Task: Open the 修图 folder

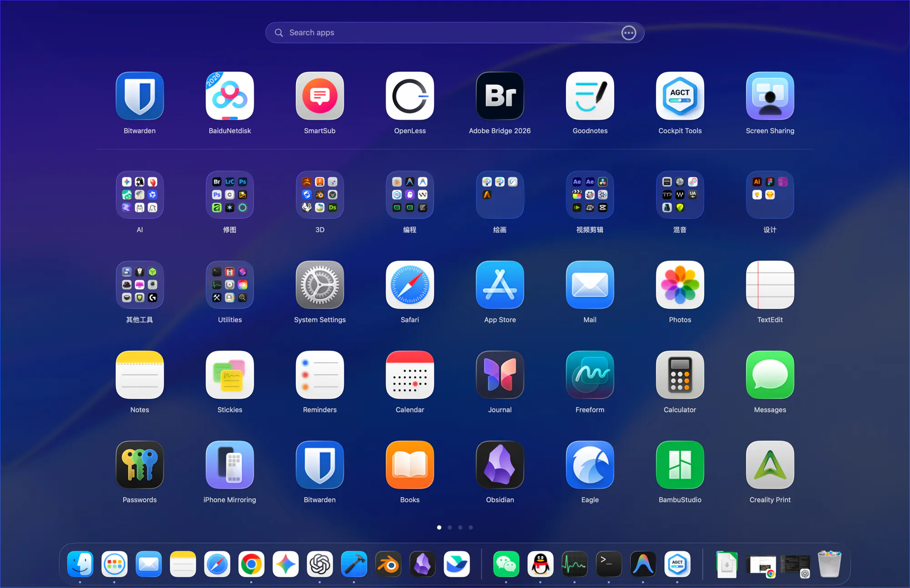Action: coord(230,195)
